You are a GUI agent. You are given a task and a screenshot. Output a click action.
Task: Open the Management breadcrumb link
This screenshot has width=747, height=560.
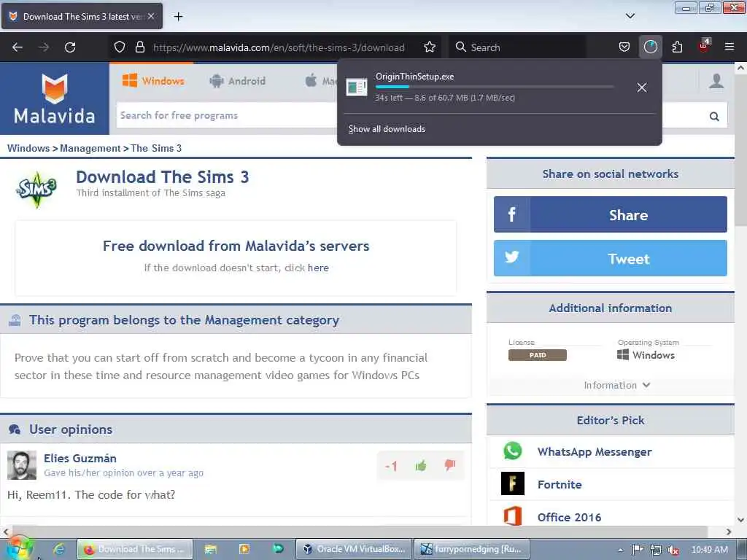click(x=90, y=148)
